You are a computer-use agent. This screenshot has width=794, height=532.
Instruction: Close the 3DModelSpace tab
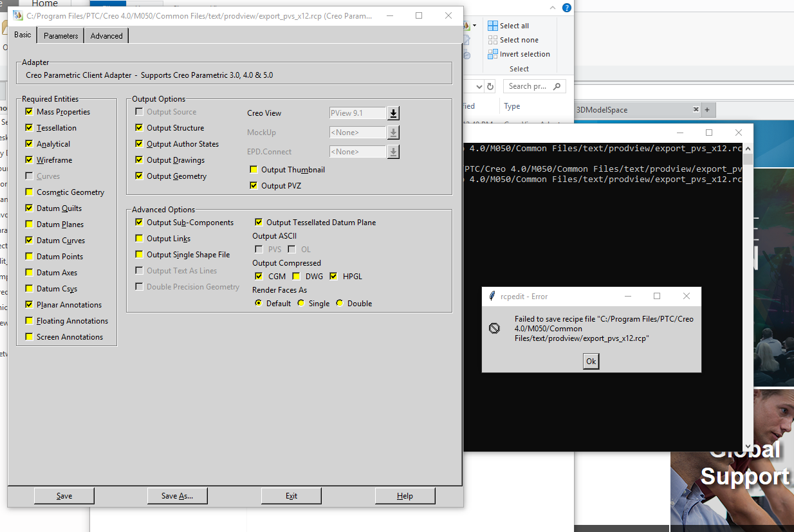pyautogui.click(x=696, y=109)
